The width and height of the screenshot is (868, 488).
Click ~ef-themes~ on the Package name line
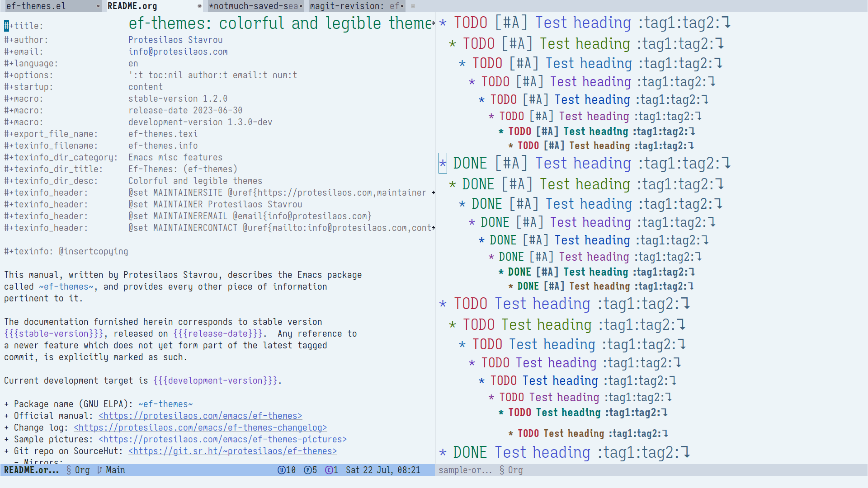(165, 404)
